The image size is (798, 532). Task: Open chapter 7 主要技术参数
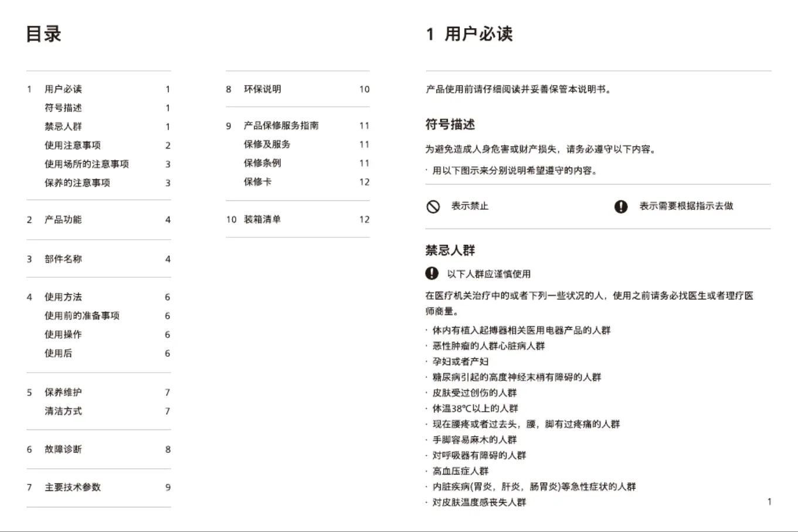[73, 487]
